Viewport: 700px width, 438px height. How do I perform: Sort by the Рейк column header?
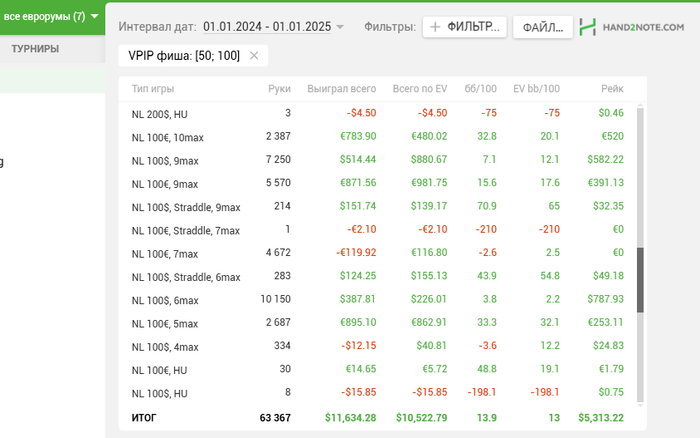tap(612, 89)
